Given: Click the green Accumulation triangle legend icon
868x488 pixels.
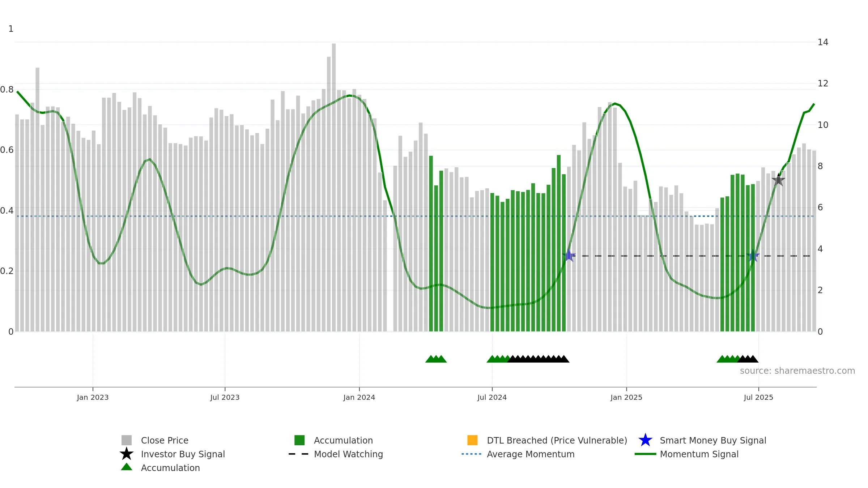Looking at the screenshot, I should [x=127, y=467].
